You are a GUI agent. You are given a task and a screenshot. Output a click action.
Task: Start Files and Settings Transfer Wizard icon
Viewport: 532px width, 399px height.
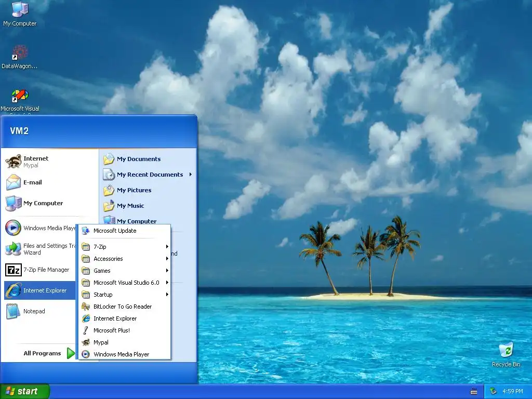[14, 249]
